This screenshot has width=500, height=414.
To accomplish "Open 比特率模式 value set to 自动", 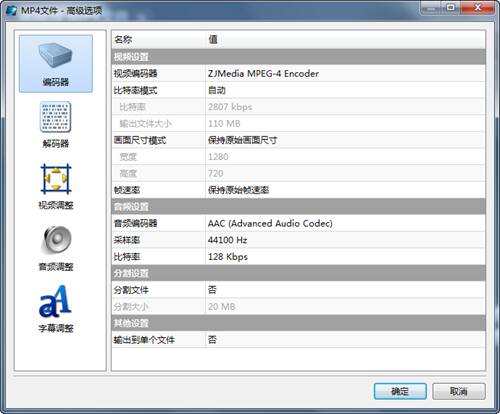I will tap(345, 90).
